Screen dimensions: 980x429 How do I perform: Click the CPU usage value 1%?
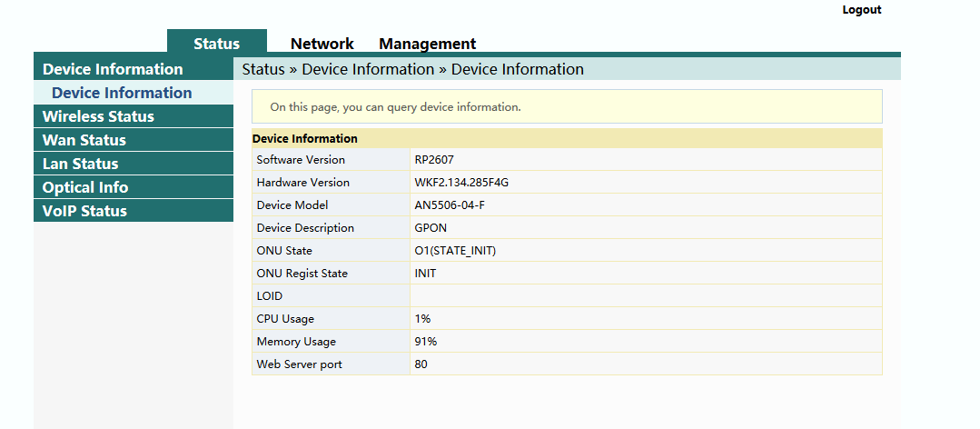pos(422,319)
